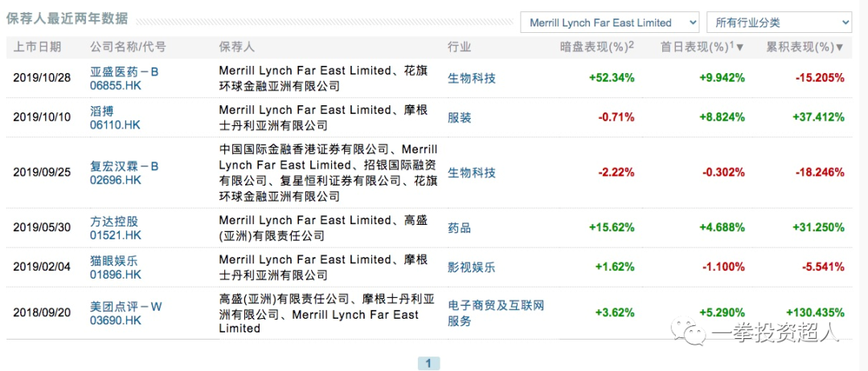Screen dimensions: 868x371
Task: Click sponsor text for 方达控股 row
Action: tap(323, 228)
